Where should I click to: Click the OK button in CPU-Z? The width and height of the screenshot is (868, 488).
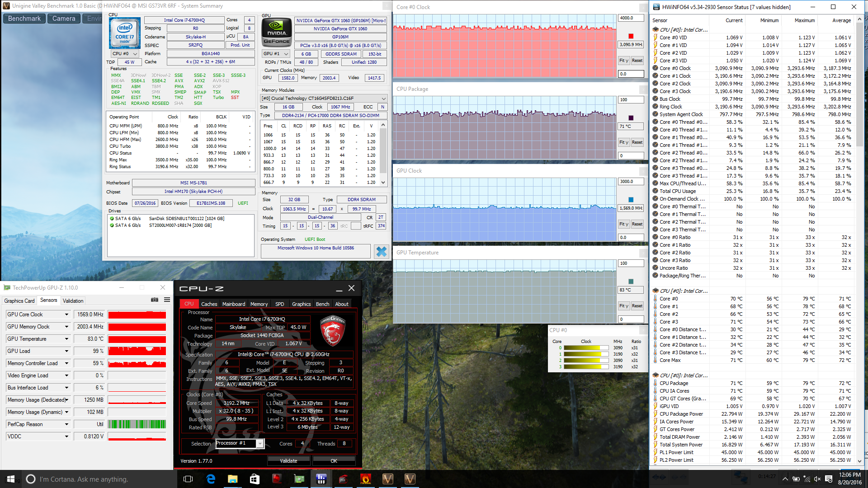(334, 461)
